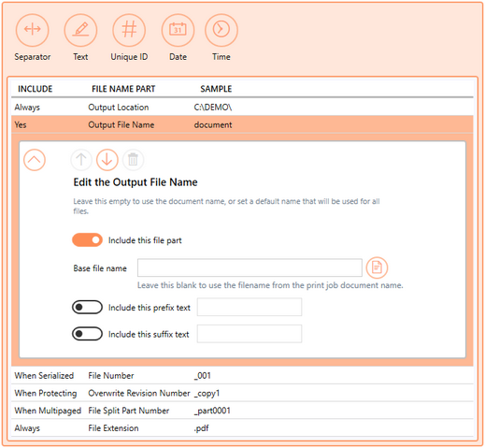The width and height of the screenshot is (485, 448).
Task: Enable Include this suffix text
Action: pos(87,334)
